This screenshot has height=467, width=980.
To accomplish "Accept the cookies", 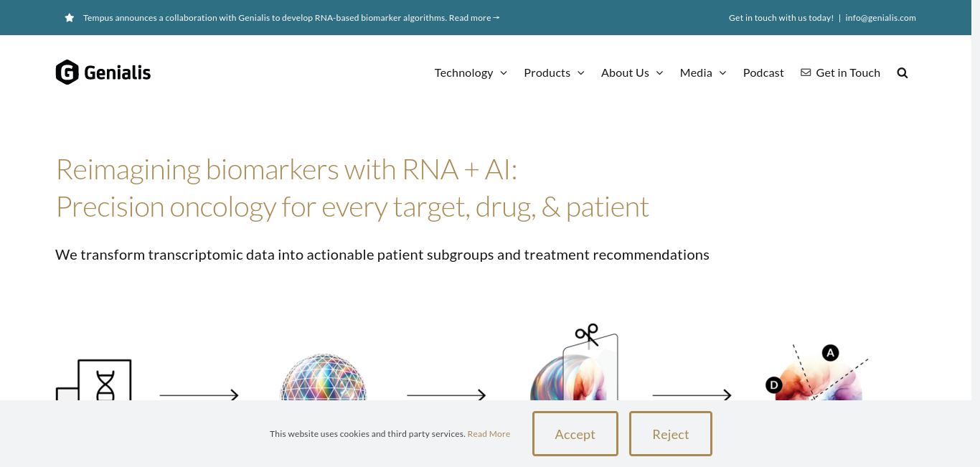I will point(575,434).
